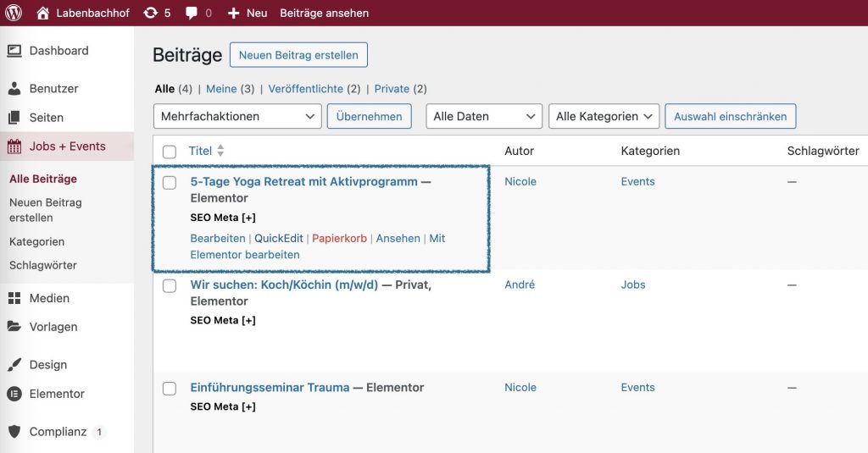Check the 5-Tage Yoga Retreat post checkbox
868x453 pixels.
(x=170, y=182)
